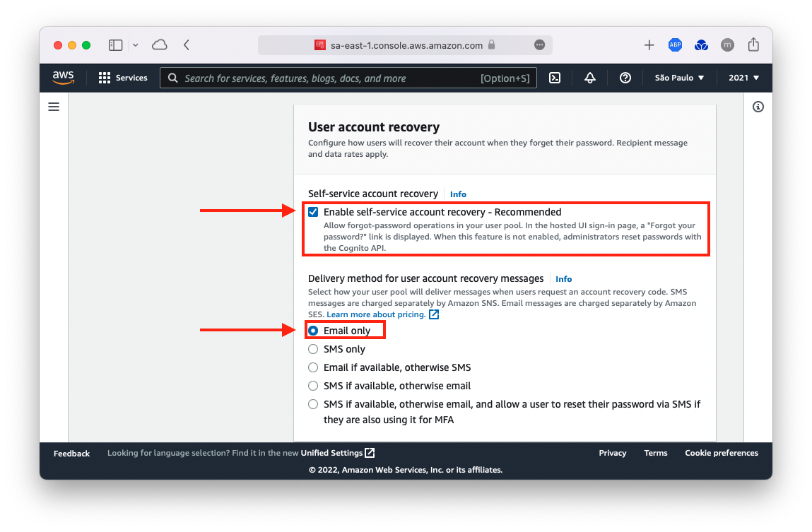The image size is (812, 532).
Task: Open the Unified Settings link
Action: (331, 453)
